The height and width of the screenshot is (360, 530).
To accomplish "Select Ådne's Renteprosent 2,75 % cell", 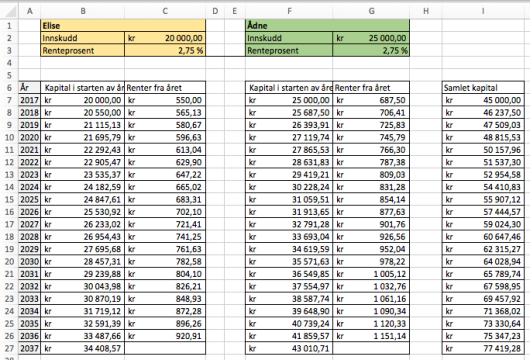I will click(x=371, y=50).
